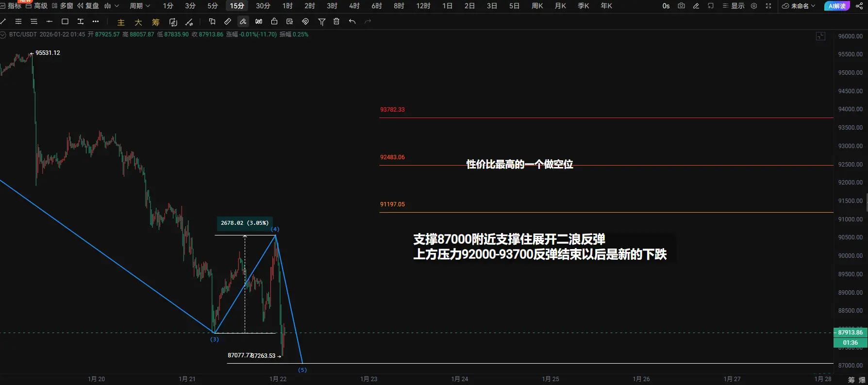Click the 大 indicator icon
Image resolution: width=868 pixels, height=385 pixels.
pyautogui.click(x=138, y=22)
